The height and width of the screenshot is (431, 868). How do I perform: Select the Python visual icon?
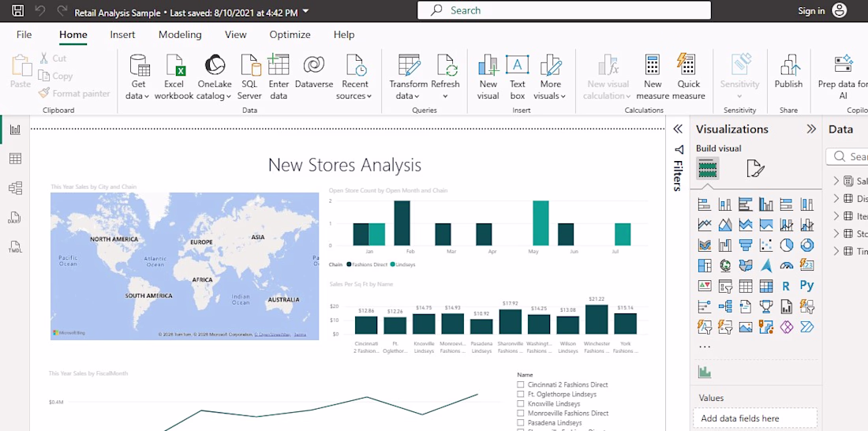click(806, 287)
